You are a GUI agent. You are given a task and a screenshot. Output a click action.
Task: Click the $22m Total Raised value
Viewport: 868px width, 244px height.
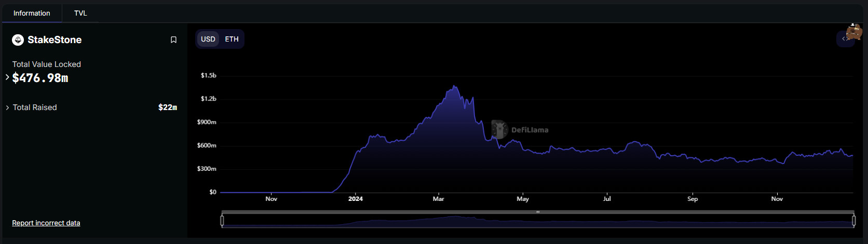coord(167,107)
